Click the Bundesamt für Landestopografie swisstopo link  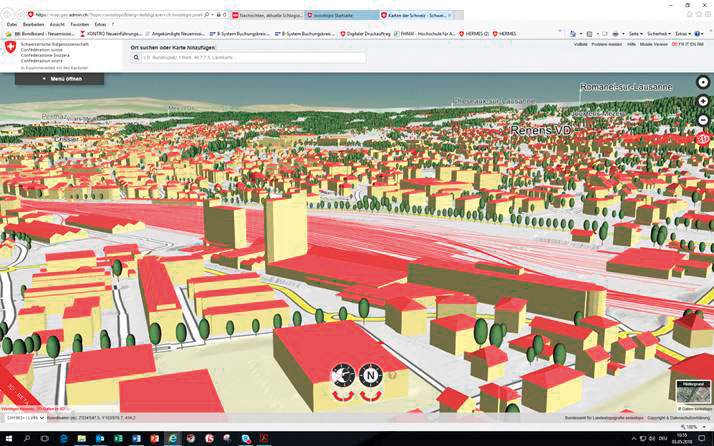coord(604,417)
